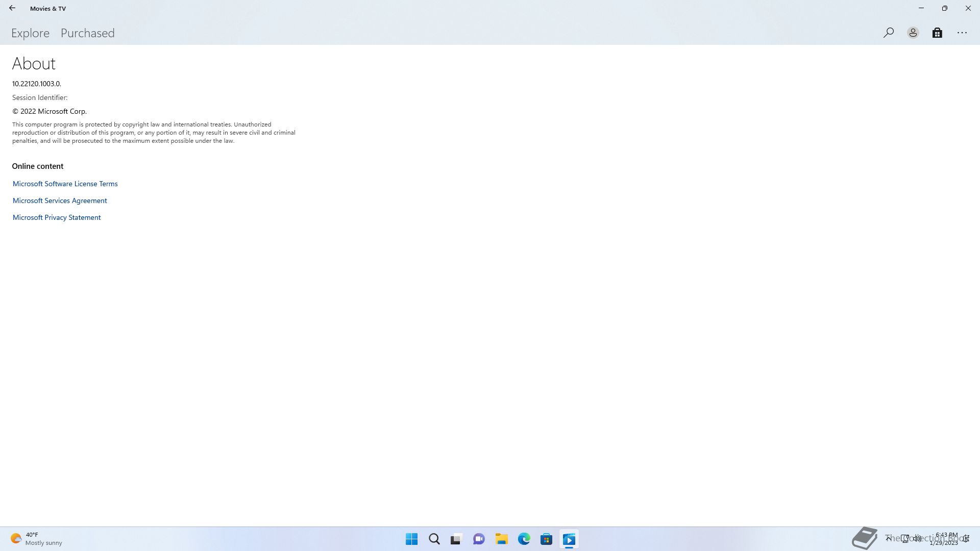
Task: Open the weather widget showing 40°F
Action: coord(36,539)
